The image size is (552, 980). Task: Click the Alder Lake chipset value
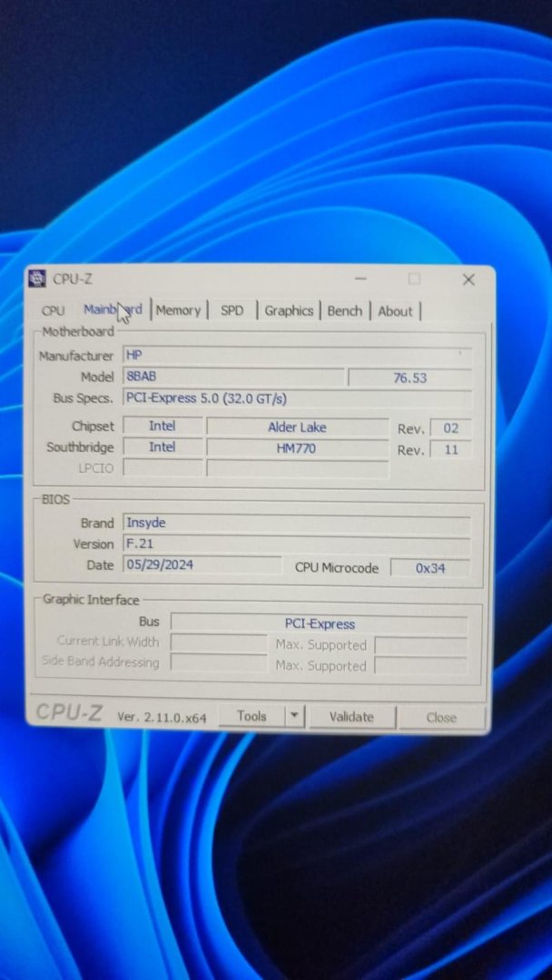(x=298, y=426)
